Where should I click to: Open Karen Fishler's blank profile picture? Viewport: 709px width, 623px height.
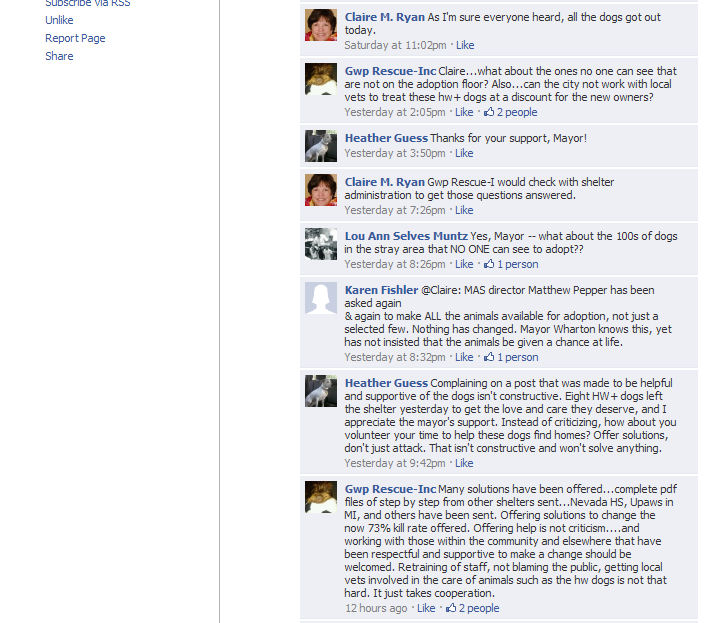[x=321, y=298]
